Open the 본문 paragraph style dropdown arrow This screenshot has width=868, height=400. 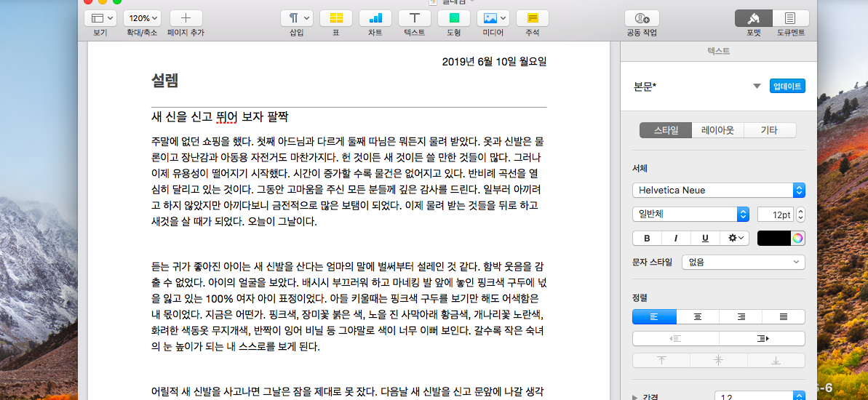pos(757,87)
